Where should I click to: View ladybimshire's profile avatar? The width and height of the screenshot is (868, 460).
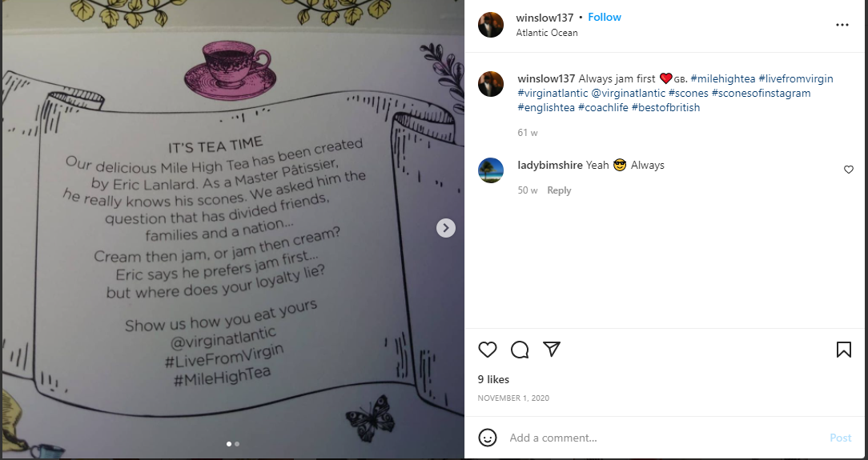tap(491, 170)
